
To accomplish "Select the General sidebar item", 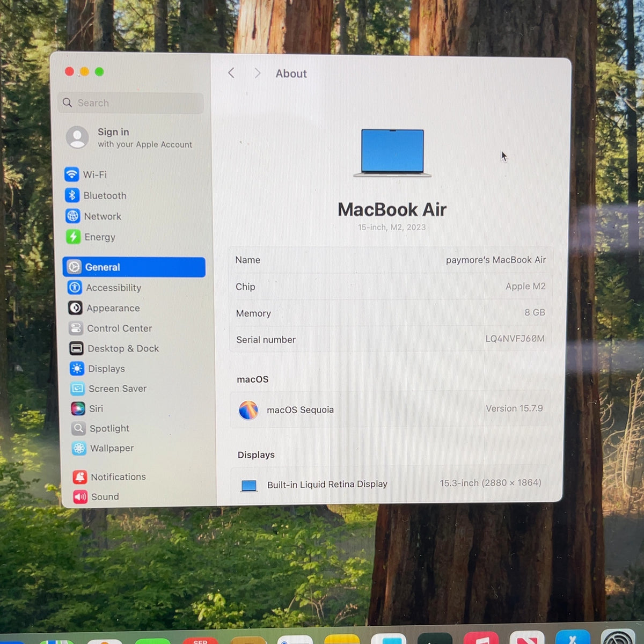I will point(134,267).
